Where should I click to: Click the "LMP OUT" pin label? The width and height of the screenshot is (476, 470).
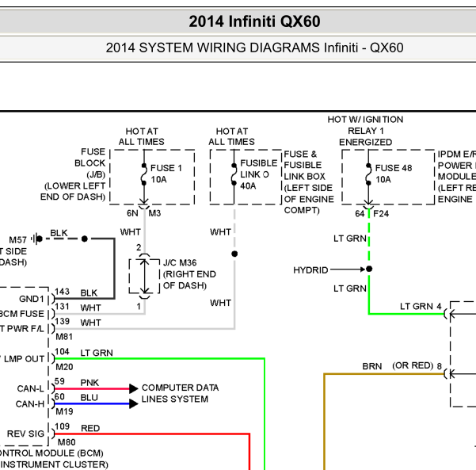(x=24, y=359)
